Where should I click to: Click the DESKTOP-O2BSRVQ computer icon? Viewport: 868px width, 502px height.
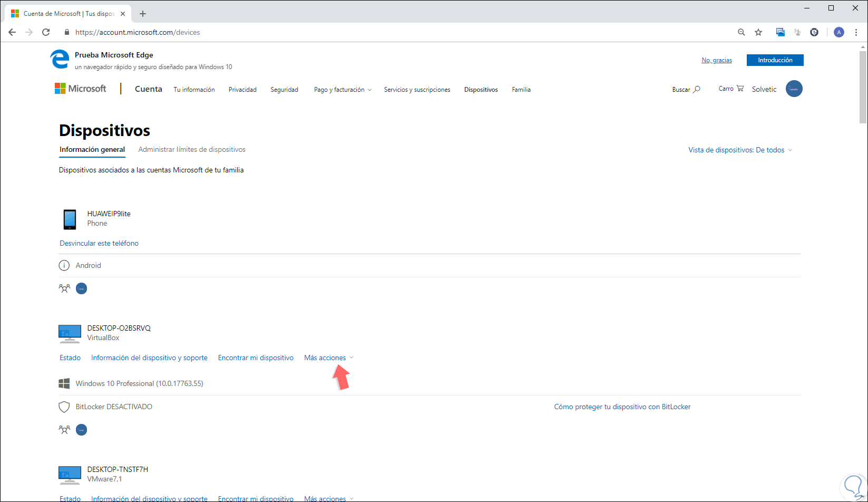pos(70,334)
